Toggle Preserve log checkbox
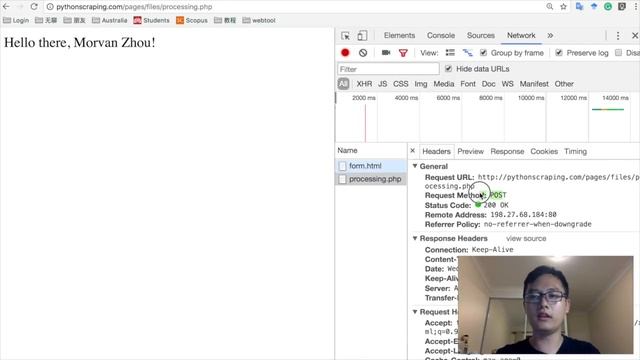 coord(559,53)
